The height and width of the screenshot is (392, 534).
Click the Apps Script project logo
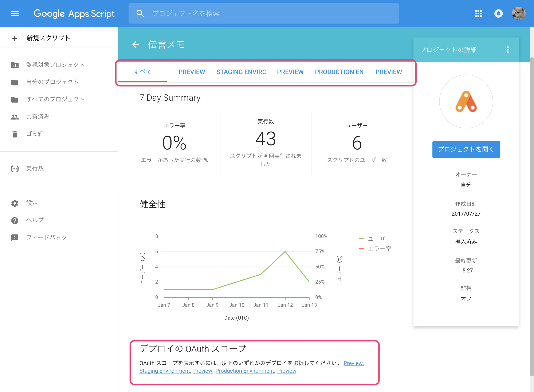pos(466,101)
